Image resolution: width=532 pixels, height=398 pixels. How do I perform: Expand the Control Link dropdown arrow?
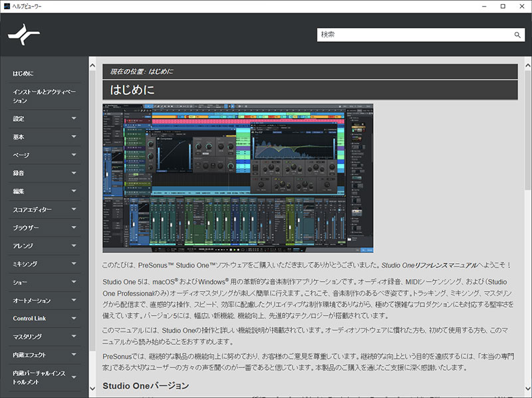click(74, 318)
